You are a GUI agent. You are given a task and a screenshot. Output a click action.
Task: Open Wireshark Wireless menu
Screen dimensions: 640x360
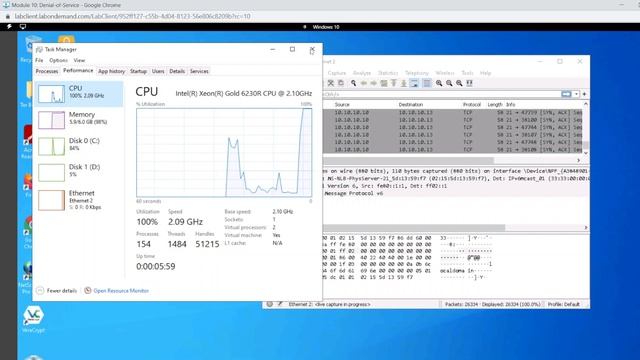click(445, 73)
